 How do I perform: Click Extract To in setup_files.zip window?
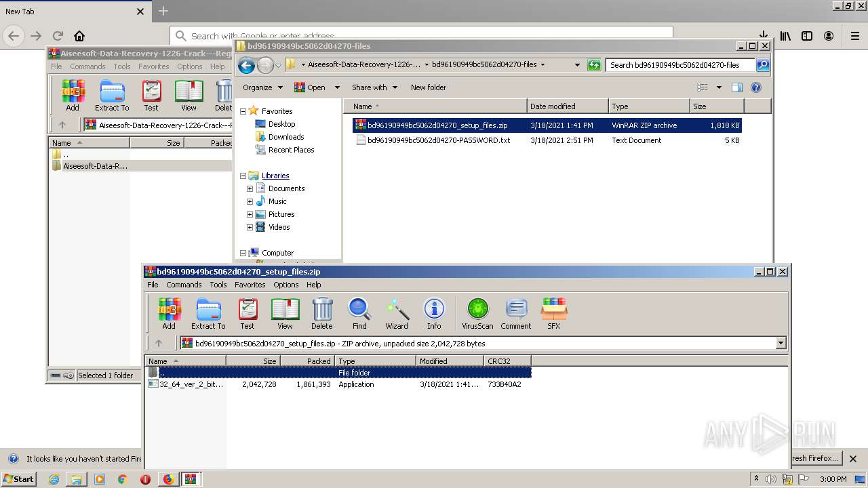(208, 314)
